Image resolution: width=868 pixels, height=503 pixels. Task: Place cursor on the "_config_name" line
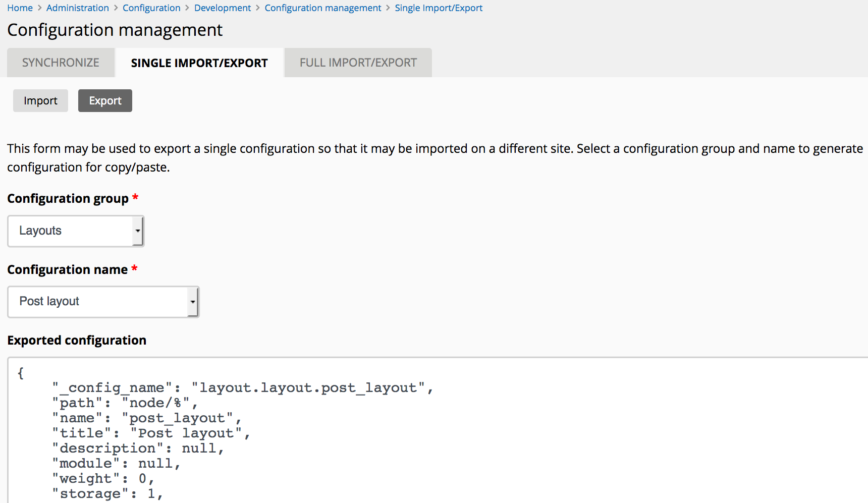pos(242,388)
